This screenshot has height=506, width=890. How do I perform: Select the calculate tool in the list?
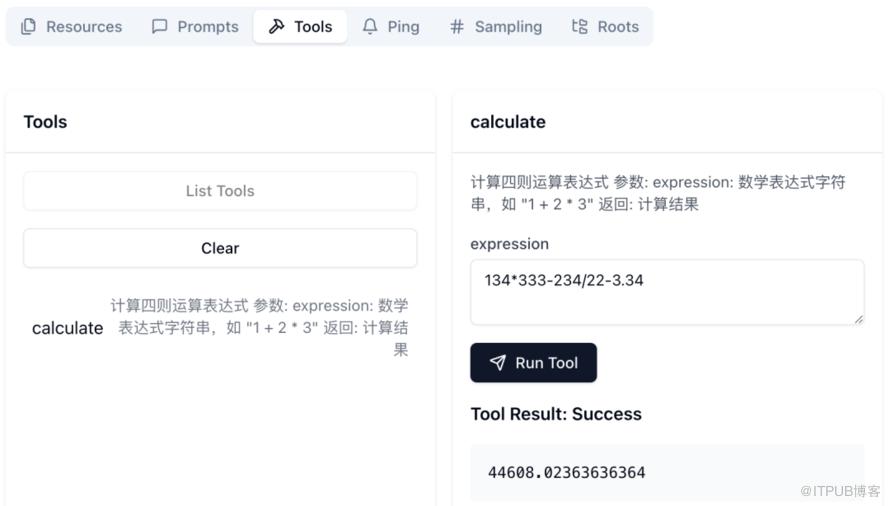click(68, 328)
